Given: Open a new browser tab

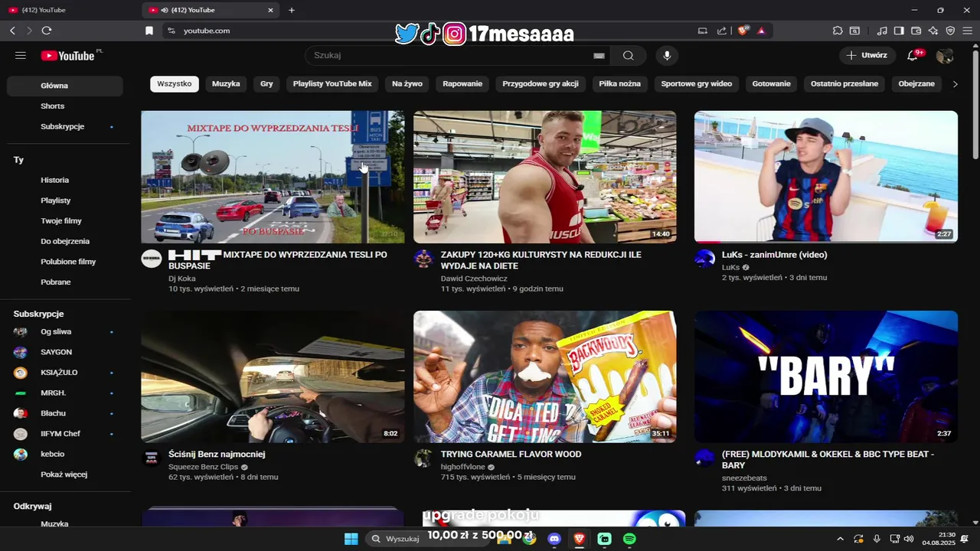Looking at the screenshot, I should click(x=292, y=10).
